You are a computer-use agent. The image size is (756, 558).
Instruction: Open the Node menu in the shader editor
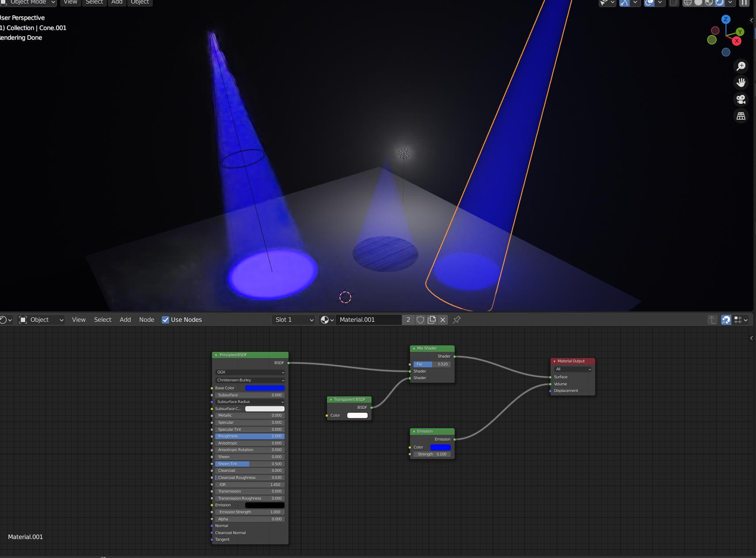click(x=146, y=320)
